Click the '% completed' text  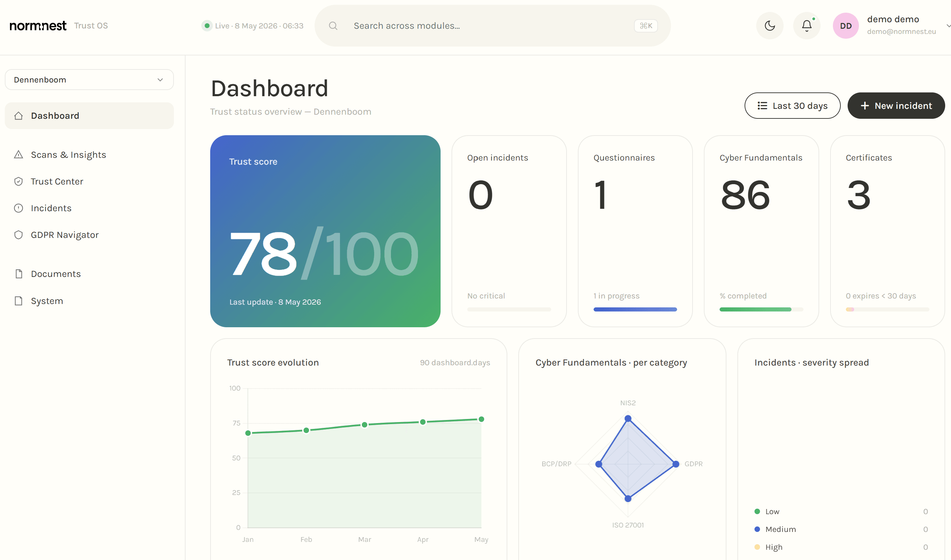tap(743, 296)
